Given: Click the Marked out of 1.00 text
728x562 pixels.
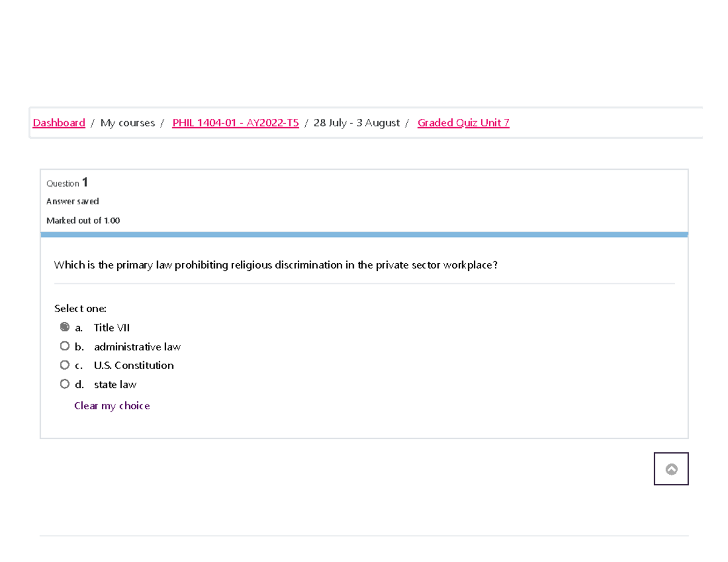Looking at the screenshot, I should 83,221.
